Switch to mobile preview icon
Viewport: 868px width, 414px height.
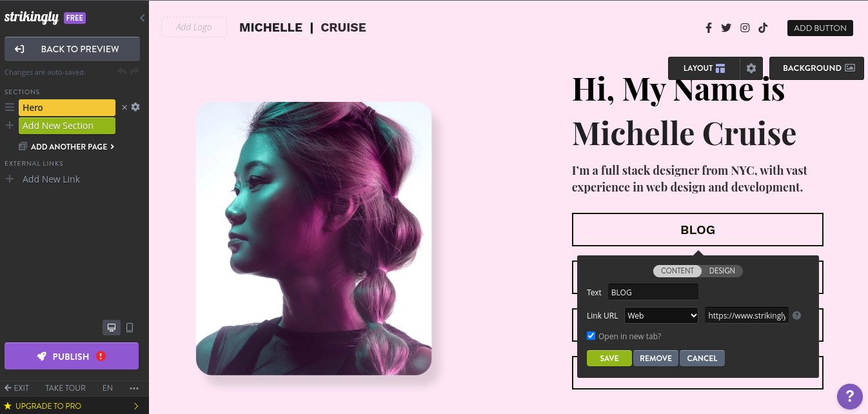pyautogui.click(x=130, y=328)
